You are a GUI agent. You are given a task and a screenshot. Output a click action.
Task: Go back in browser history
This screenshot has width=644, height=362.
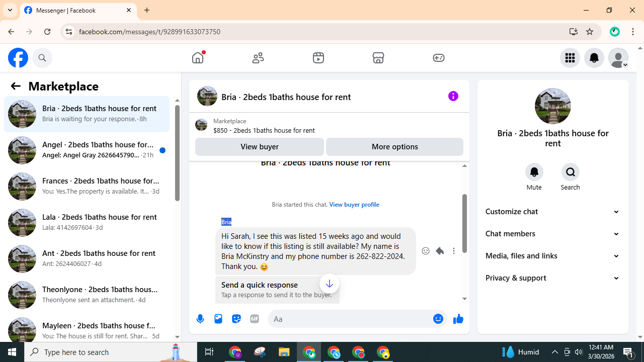(11, 32)
